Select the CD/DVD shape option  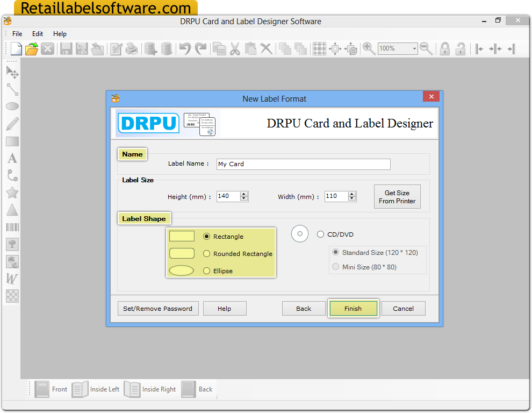coord(320,234)
